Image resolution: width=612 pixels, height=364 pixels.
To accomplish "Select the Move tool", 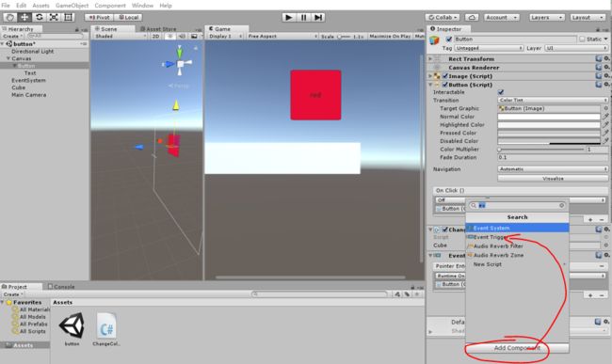I will (x=24, y=17).
